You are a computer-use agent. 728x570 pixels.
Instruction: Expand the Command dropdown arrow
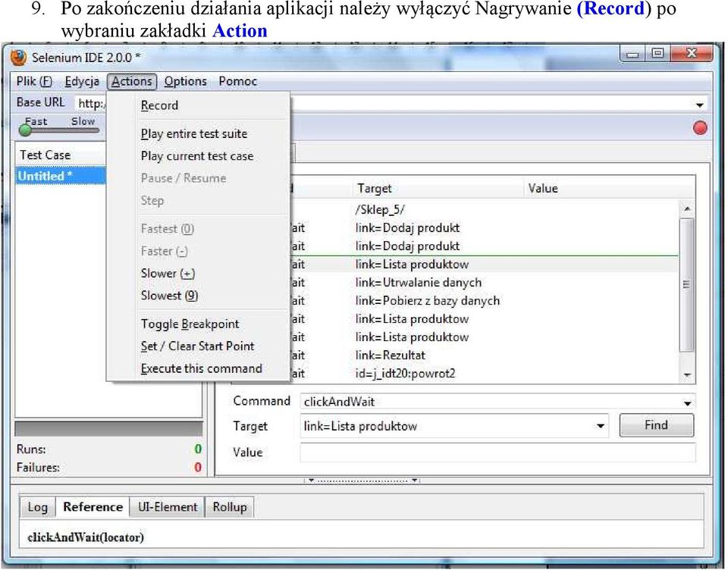(x=688, y=403)
